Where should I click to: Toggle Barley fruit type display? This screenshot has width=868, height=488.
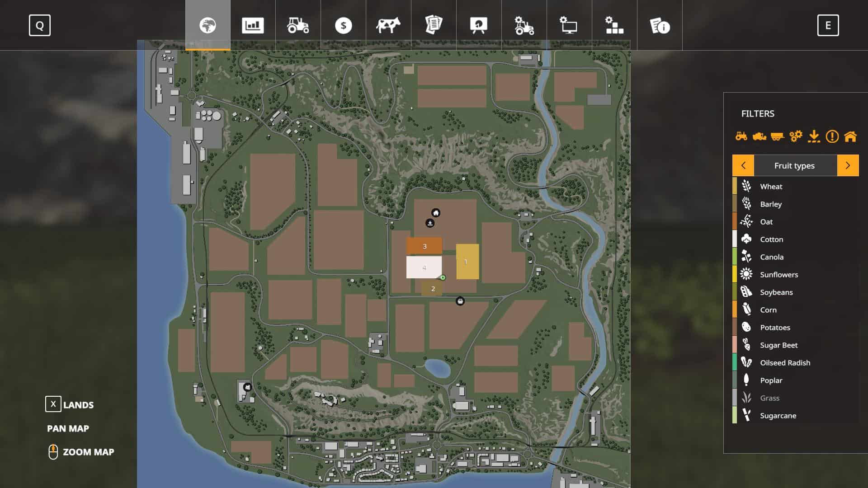click(795, 204)
